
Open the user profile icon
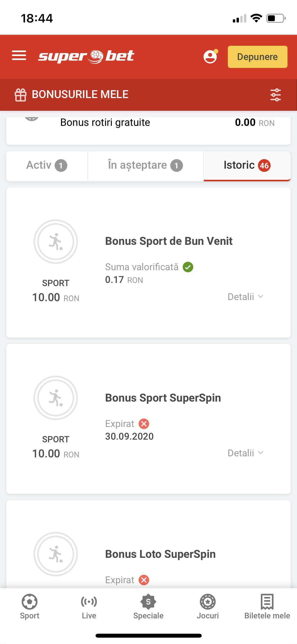(x=210, y=57)
